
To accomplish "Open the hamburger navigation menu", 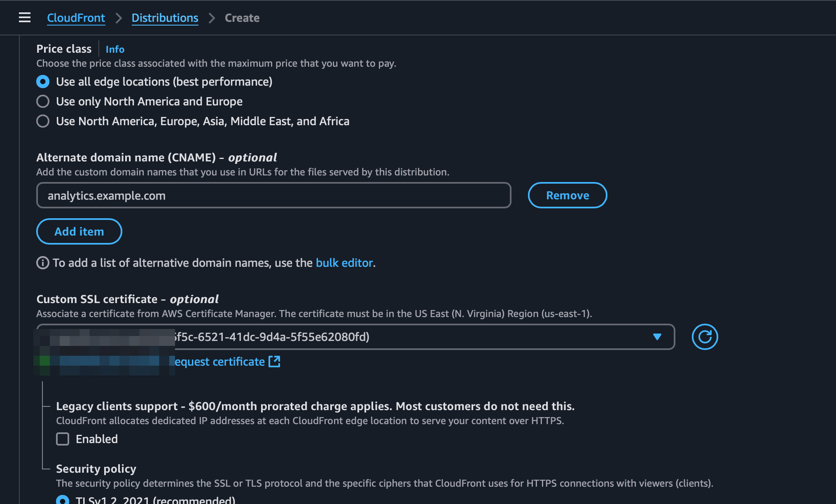I will pos(25,18).
